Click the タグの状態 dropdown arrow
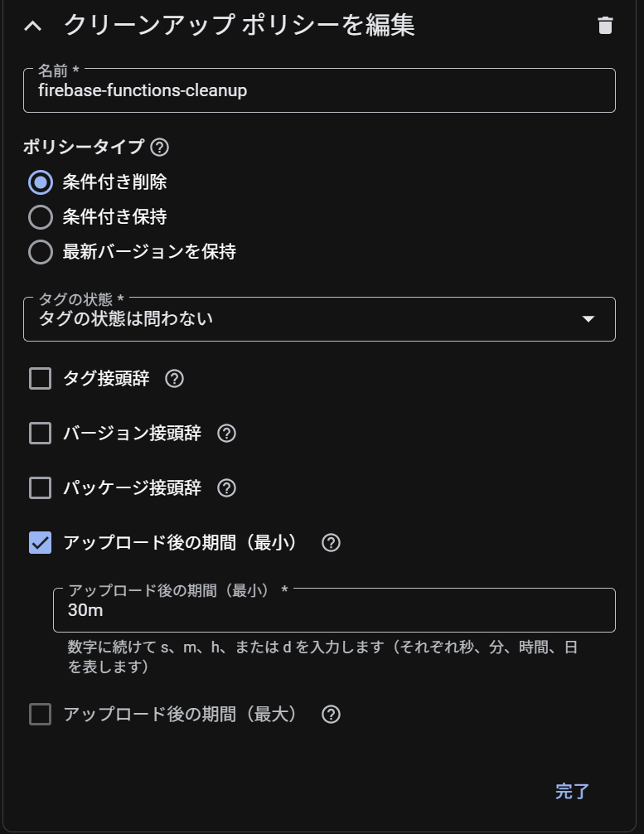 (588, 319)
